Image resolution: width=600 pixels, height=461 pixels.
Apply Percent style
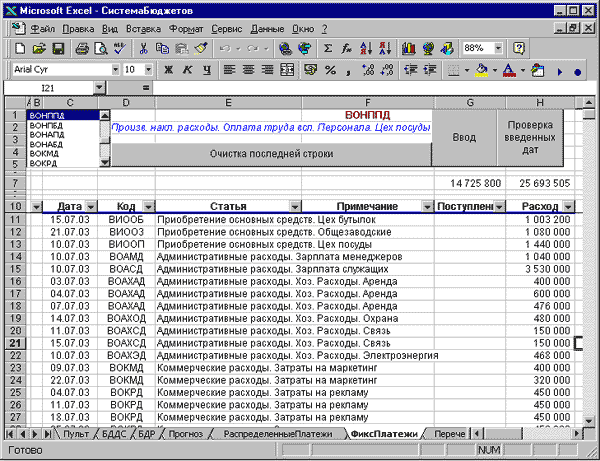coord(330,70)
